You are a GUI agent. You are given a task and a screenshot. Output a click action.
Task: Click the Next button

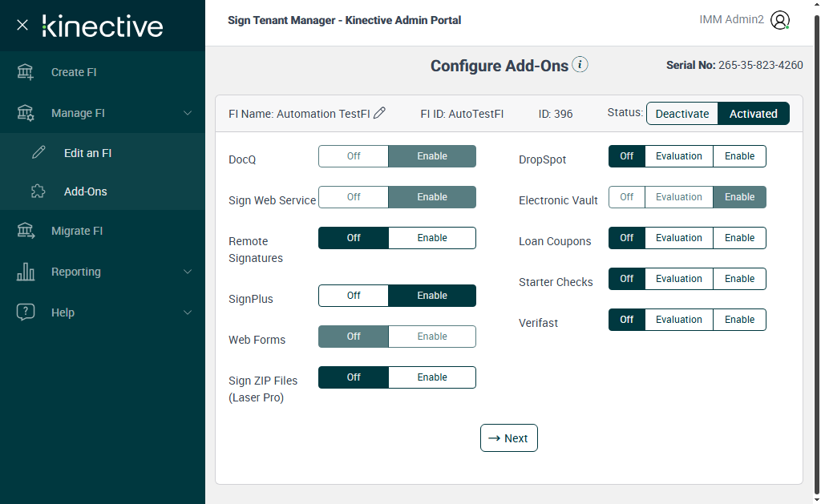(x=508, y=438)
